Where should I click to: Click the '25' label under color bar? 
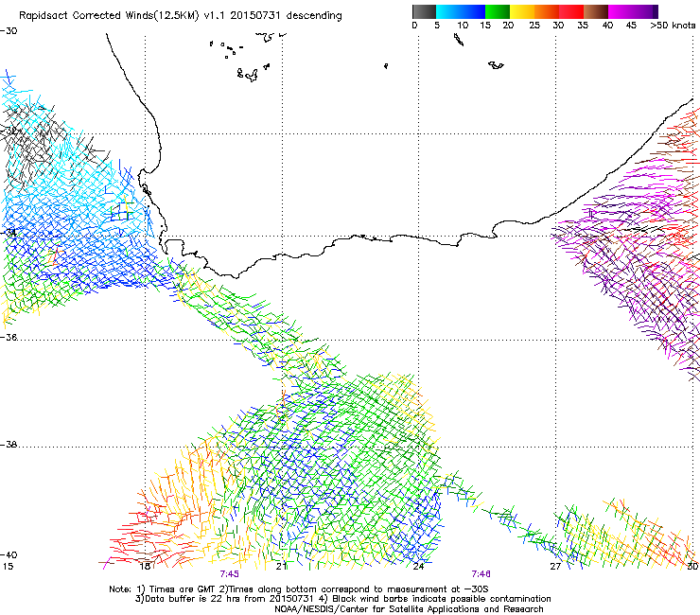[x=534, y=26]
